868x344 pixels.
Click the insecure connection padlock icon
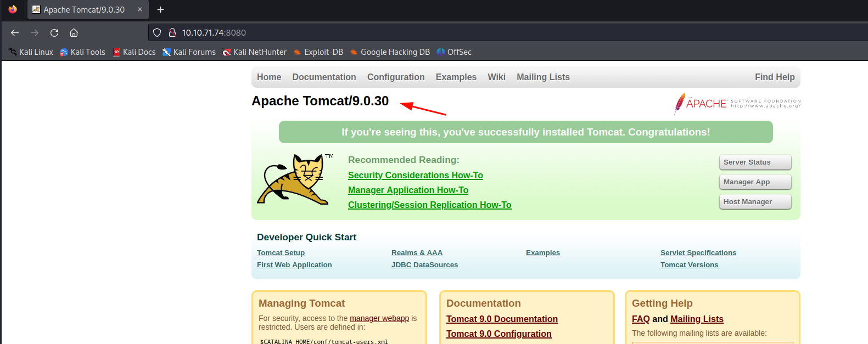point(172,33)
